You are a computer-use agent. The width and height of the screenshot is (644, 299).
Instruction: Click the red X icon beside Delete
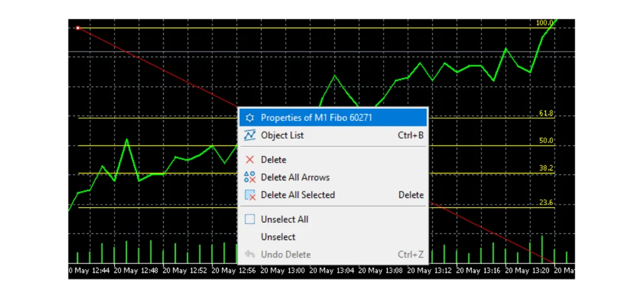pos(250,160)
